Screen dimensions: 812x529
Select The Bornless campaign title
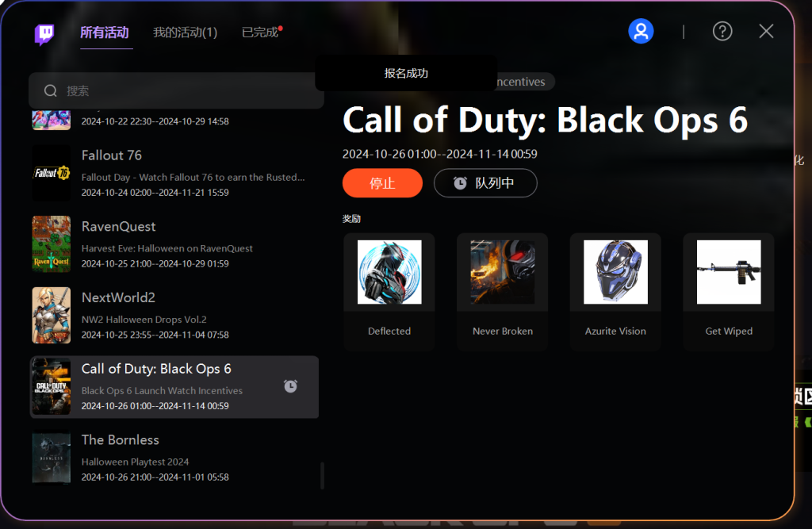pos(121,440)
